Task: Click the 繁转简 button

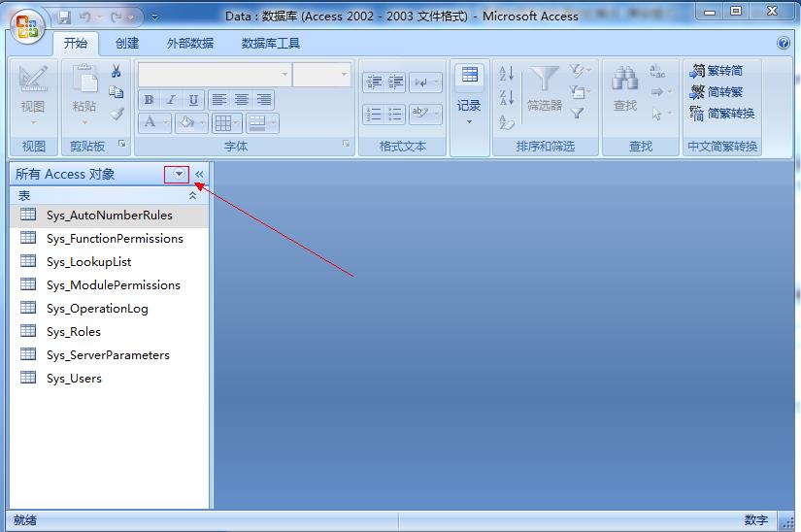Action: (717, 71)
